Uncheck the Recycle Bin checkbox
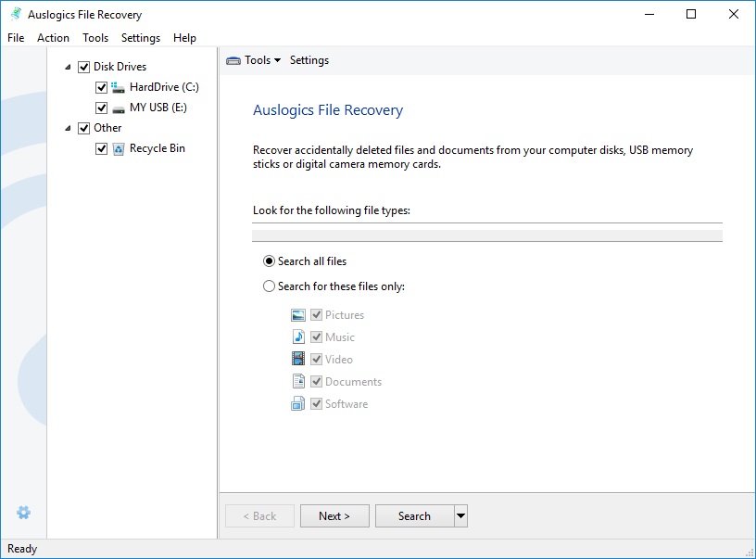This screenshot has width=756, height=559. tap(101, 147)
